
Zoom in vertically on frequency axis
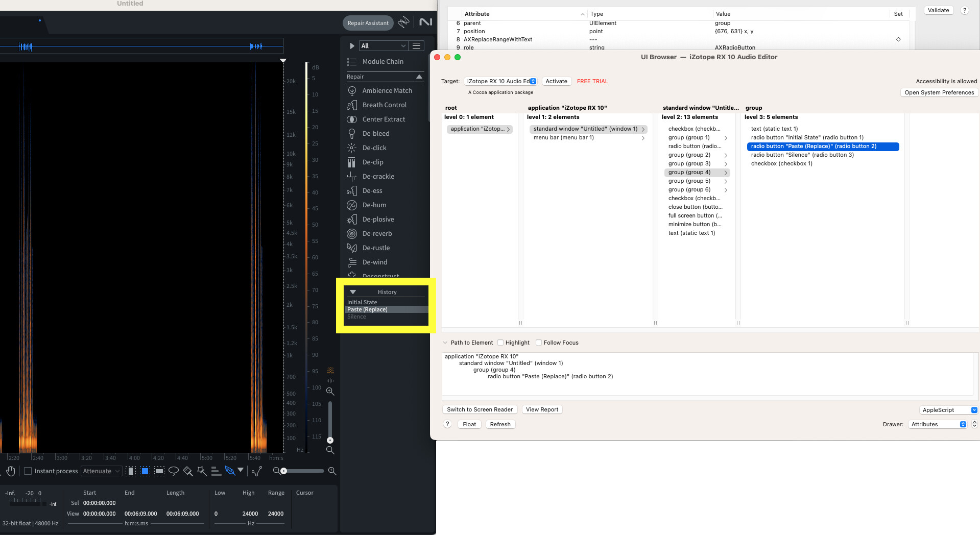click(330, 392)
